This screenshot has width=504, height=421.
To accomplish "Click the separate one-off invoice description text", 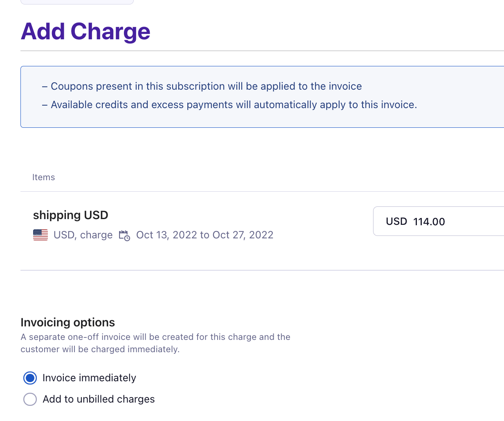I will tap(155, 343).
